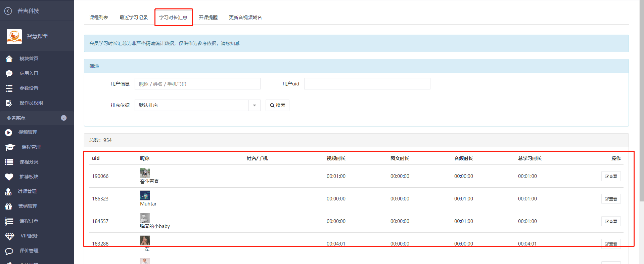Viewport: 644px width, 264px height.
Task: Collapse the 业务菜单 section arrow
Action: [x=64, y=118]
